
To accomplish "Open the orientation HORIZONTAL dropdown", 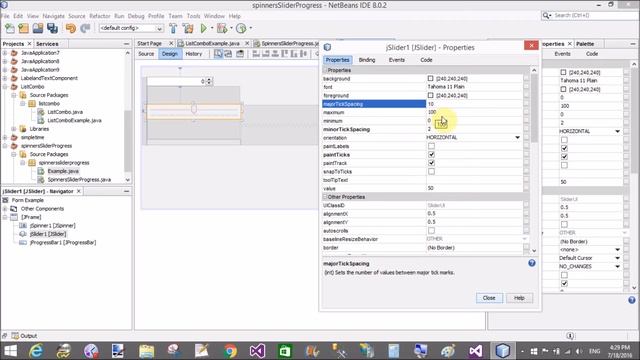I will 517,138.
